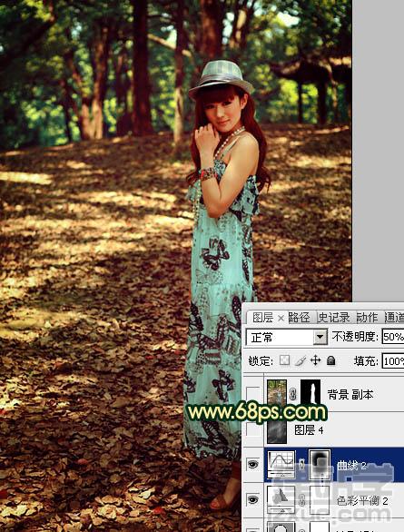Image resolution: width=404 pixels, height=532 pixels.
Task: Hide the 曲线 2 layer with eye icon
Action: [253, 464]
